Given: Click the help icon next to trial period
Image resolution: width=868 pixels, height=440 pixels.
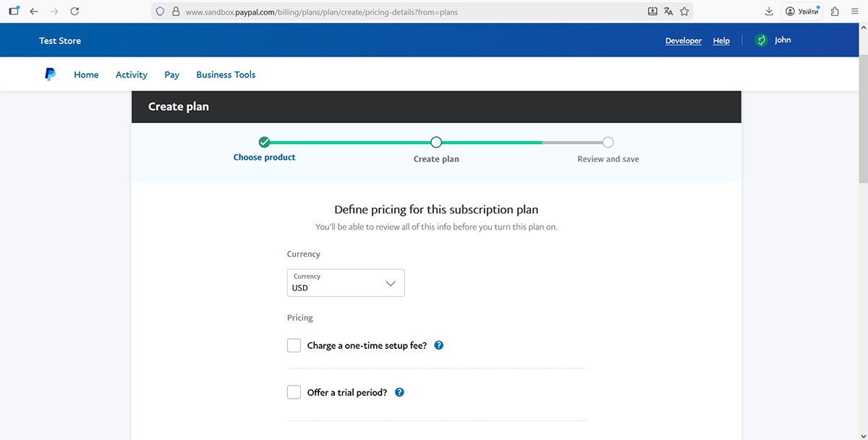Looking at the screenshot, I should pos(399,392).
